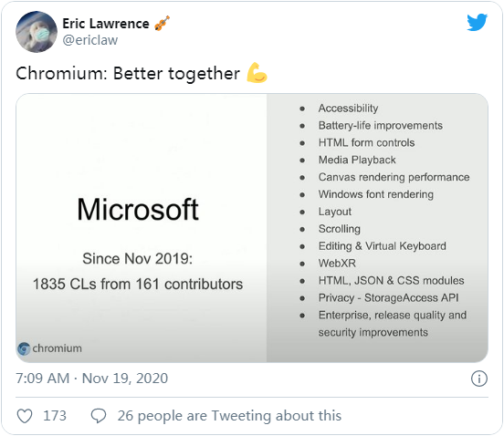This screenshot has width=504, height=436.
Task: Open the 7:09 AM · Nov 19, 2020 timestamp
Action: pos(91,379)
